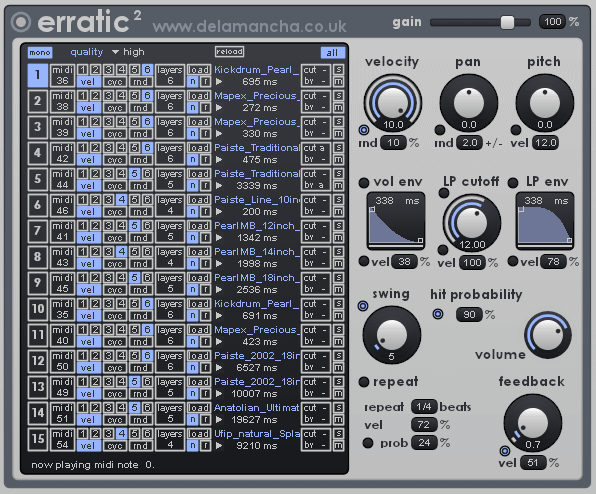Click the erratic logo power circle
Image resolution: width=596 pixels, height=494 pixels.
21,22
